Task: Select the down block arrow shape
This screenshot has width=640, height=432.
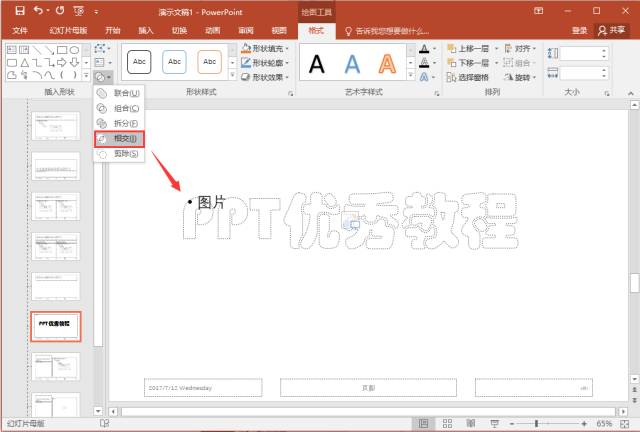Action: coord(74,63)
